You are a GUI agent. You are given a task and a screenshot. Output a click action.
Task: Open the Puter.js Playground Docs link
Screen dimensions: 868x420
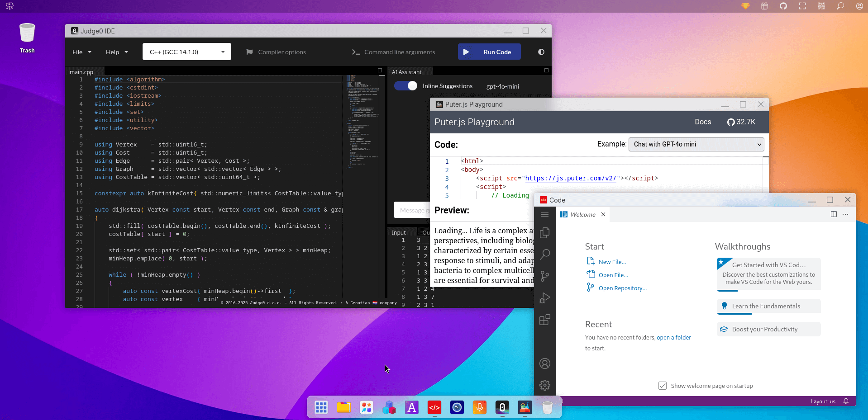702,122
